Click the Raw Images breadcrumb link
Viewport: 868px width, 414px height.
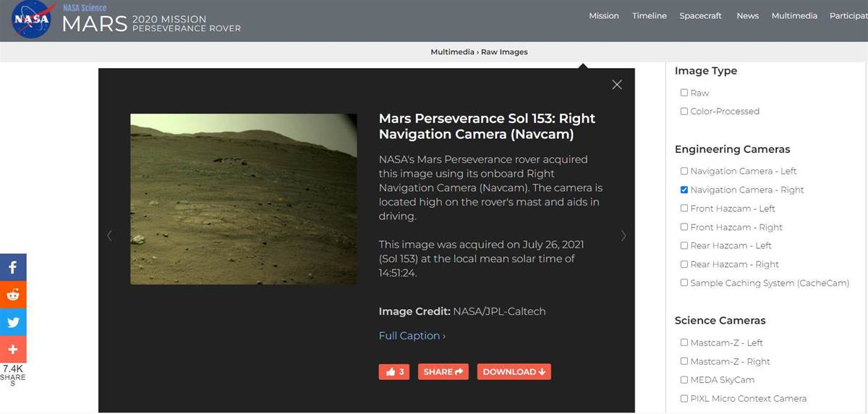504,52
